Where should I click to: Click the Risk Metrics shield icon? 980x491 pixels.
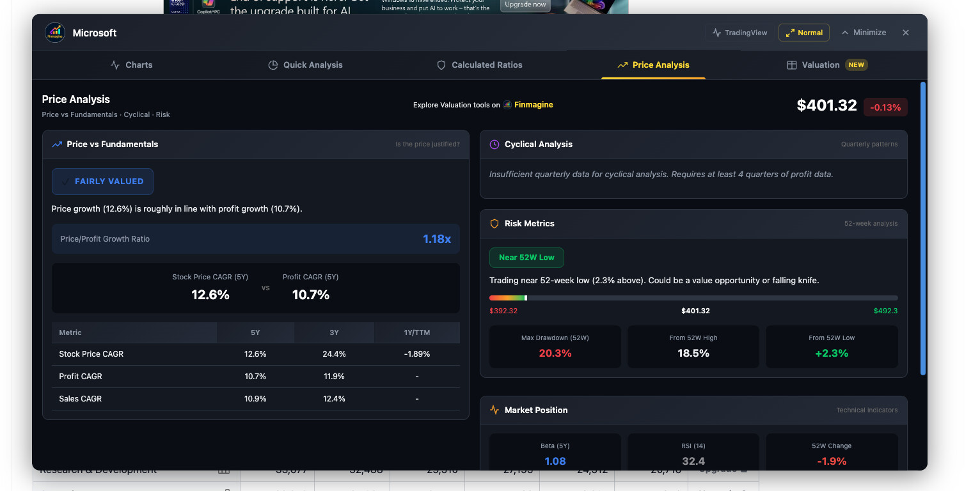[494, 224]
